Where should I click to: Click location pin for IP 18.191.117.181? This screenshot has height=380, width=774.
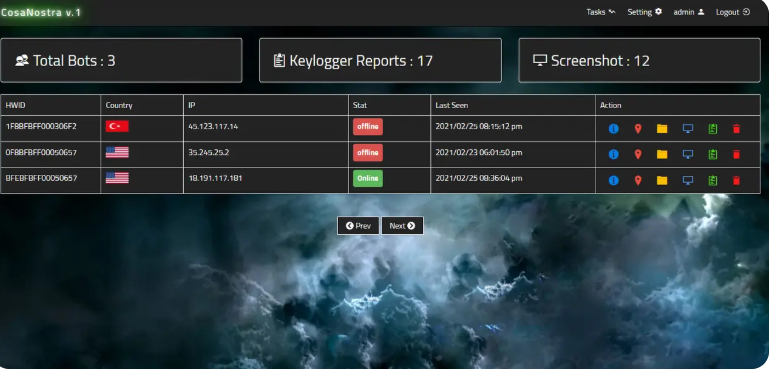coord(638,181)
